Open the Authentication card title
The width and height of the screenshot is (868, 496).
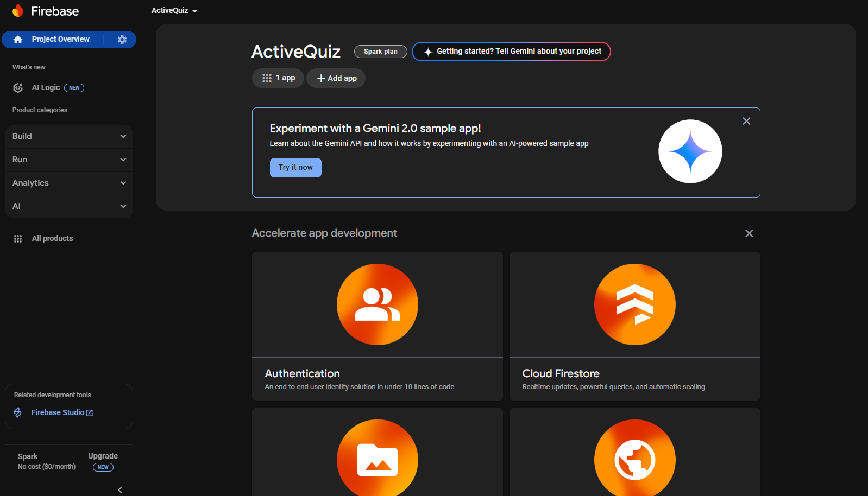tap(303, 373)
